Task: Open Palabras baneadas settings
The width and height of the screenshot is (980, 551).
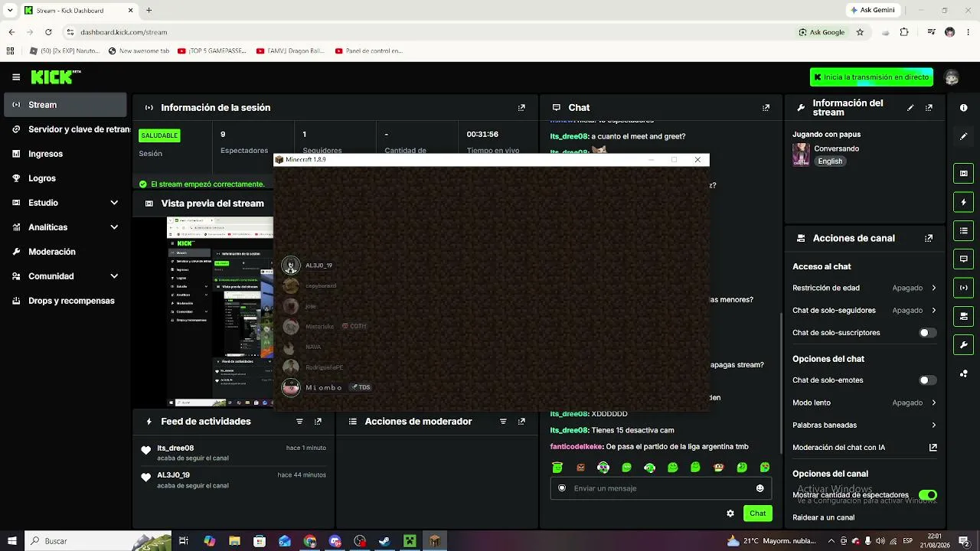Action: click(864, 425)
